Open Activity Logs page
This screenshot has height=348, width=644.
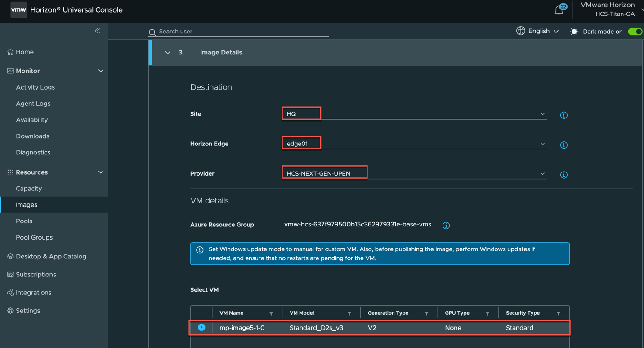35,87
